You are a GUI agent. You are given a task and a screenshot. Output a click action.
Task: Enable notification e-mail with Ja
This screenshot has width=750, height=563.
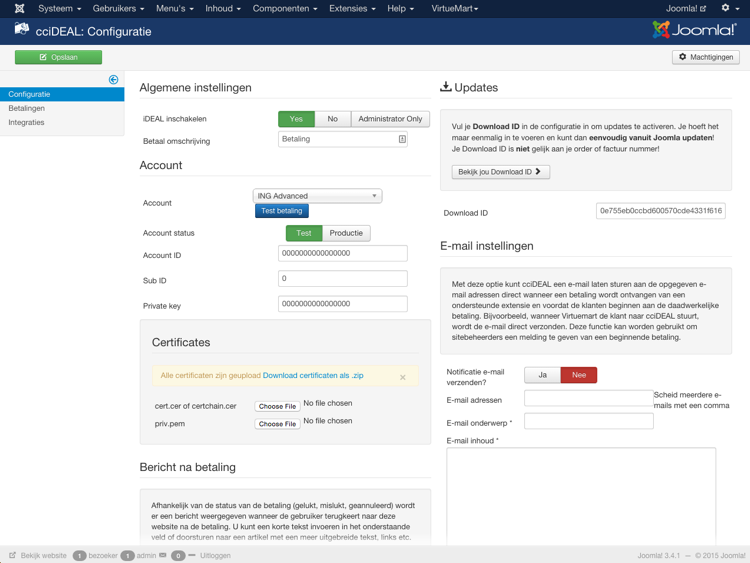[542, 375]
